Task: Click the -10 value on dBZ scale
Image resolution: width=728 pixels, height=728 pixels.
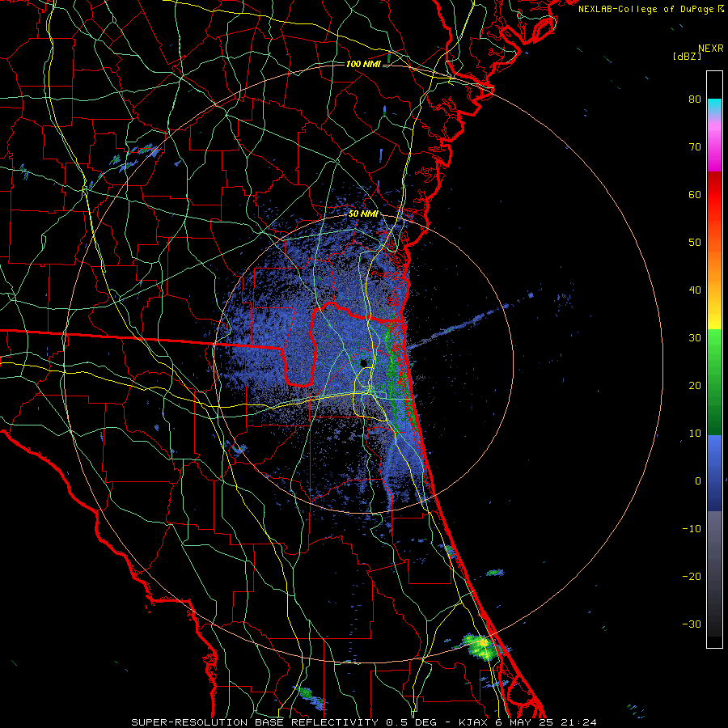Action: [x=692, y=529]
